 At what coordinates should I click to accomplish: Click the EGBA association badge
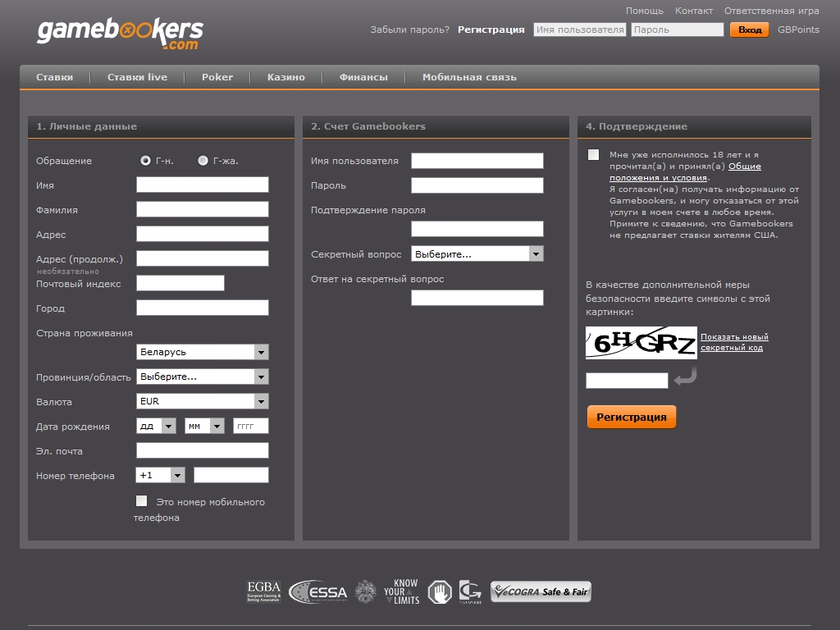pos(264,591)
